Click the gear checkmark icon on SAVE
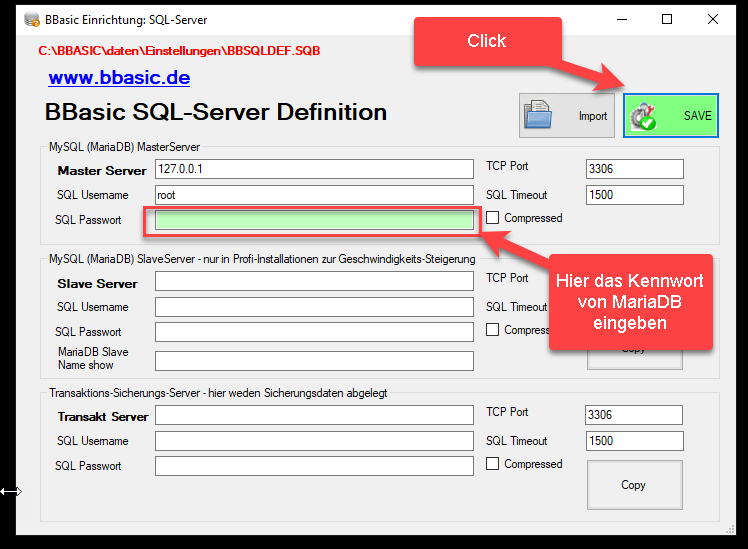 [x=643, y=116]
